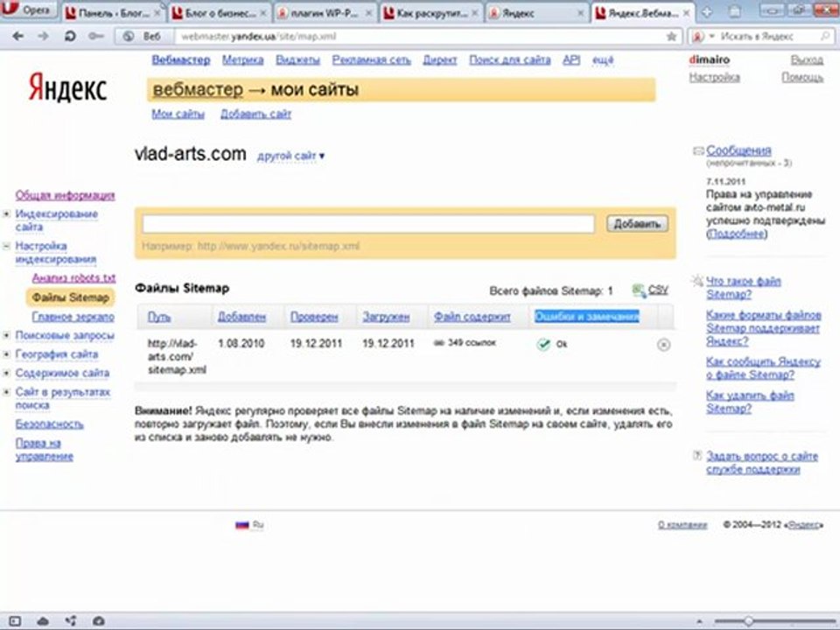Click the Opera menu button
The height and width of the screenshot is (630, 840).
pyautogui.click(x=28, y=9)
